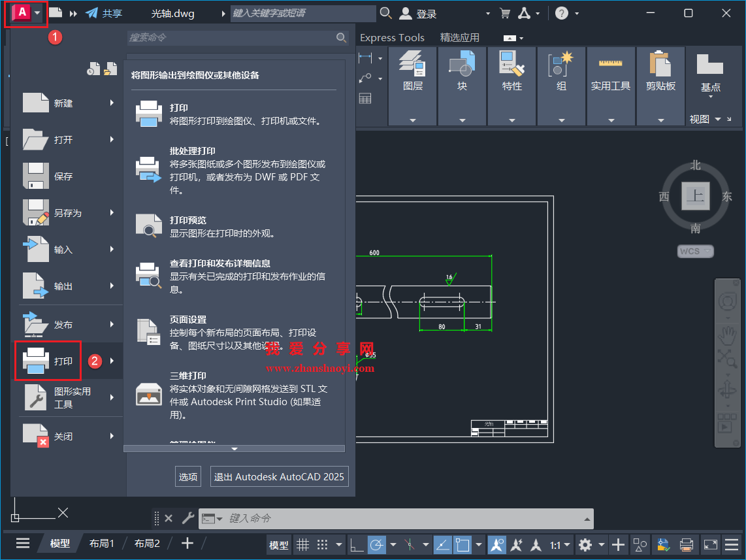This screenshot has height=560, width=746.
Task: Click the 选项 (Options) button
Action: (x=187, y=476)
